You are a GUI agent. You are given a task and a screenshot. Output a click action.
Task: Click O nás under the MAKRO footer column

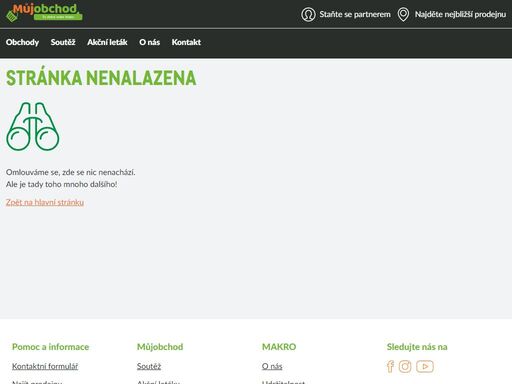coord(272,366)
